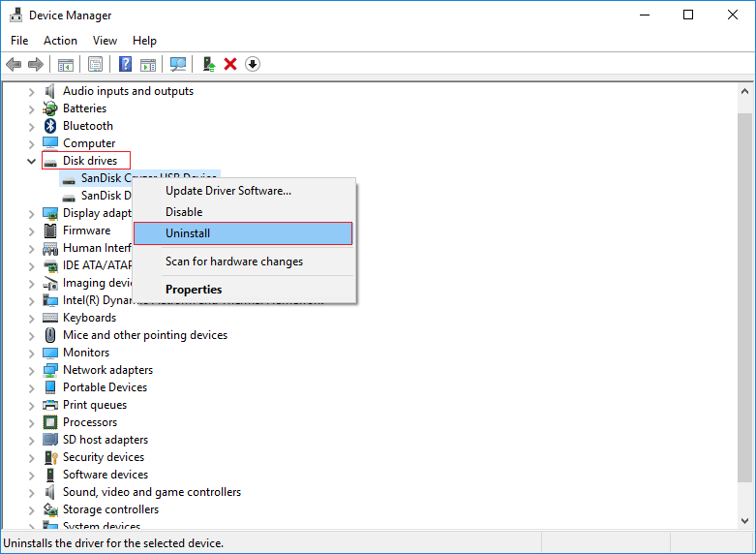Click the Mice and pointing devices icon
This screenshot has height=554, width=756.
[x=50, y=335]
